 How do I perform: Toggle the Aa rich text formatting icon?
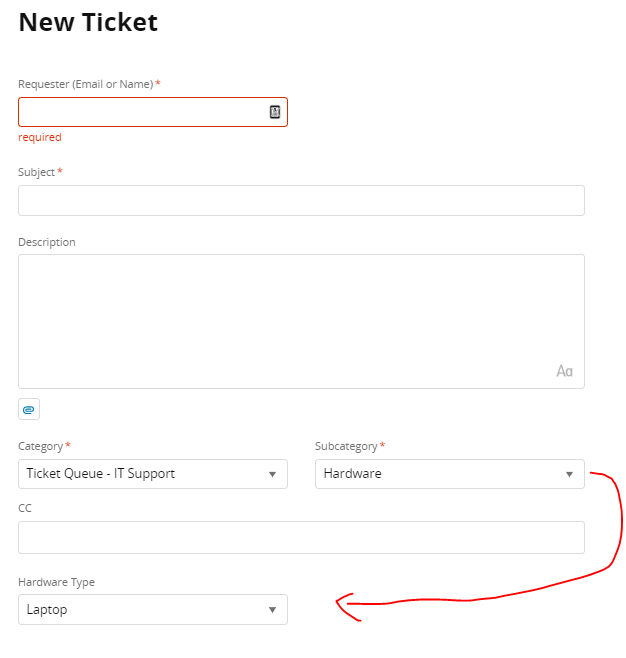pyautogui.click(x=564, y=371)
